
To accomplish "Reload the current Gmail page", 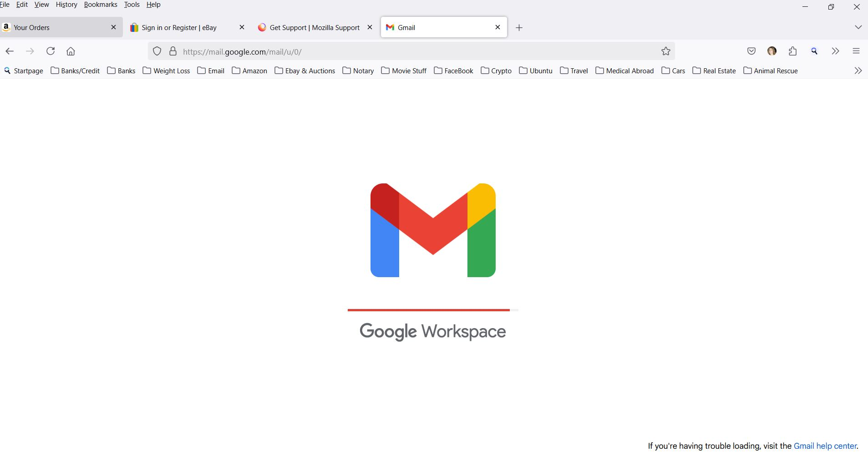I will pyautogui.click(x=51, y=51).
